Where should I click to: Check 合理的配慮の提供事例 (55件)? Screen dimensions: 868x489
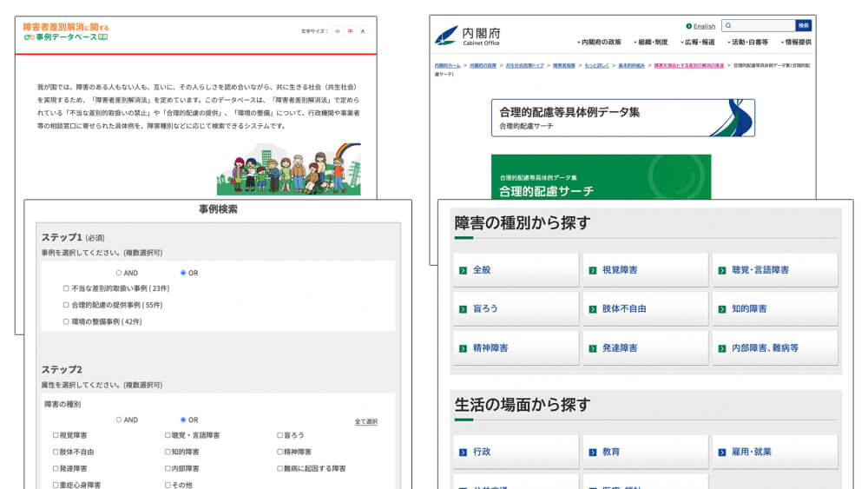click(66, 305)
